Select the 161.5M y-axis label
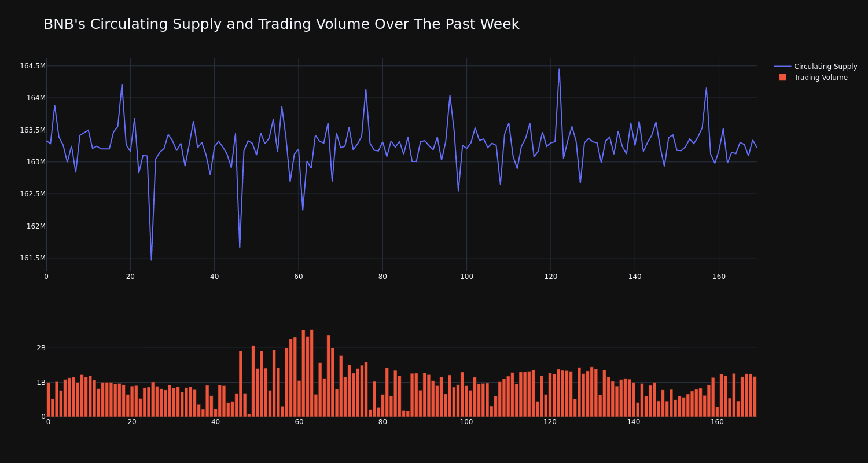Image resolution: width=868 pixels, height=463 pixels. [32, 258]
